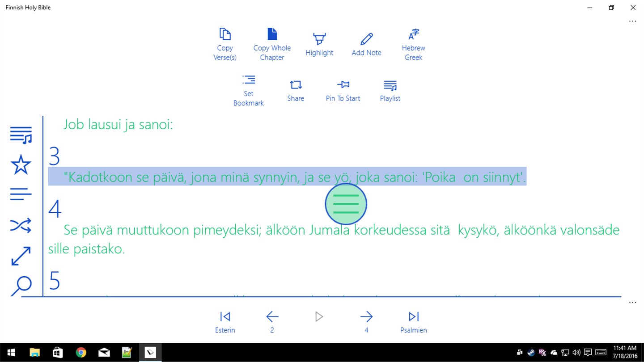This screenshot has width=644, height=362.
Task: Set a bookmark on this verse
Action: [x=249, y=90]
